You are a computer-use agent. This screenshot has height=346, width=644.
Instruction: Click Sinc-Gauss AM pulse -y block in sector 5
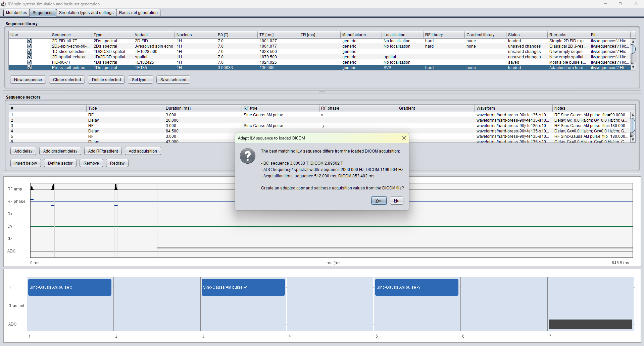pyautogui.click(x=417, y=287)
